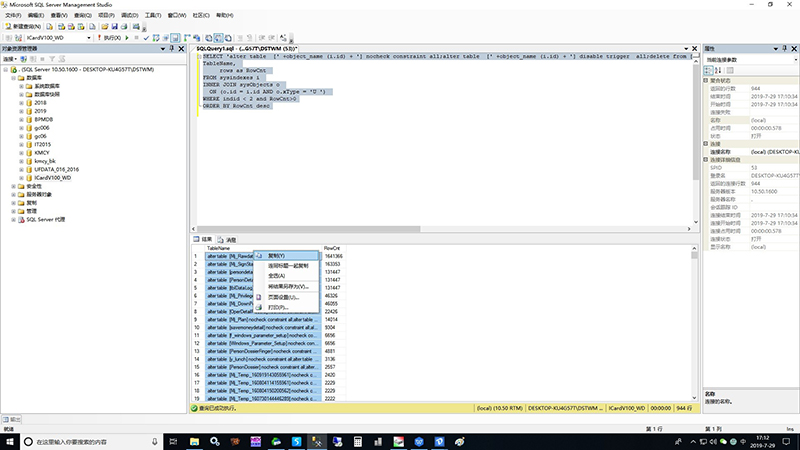Viewport: 800px width, 450px height.
Task: Click the Open file folder icon
Action: (105, 27)
